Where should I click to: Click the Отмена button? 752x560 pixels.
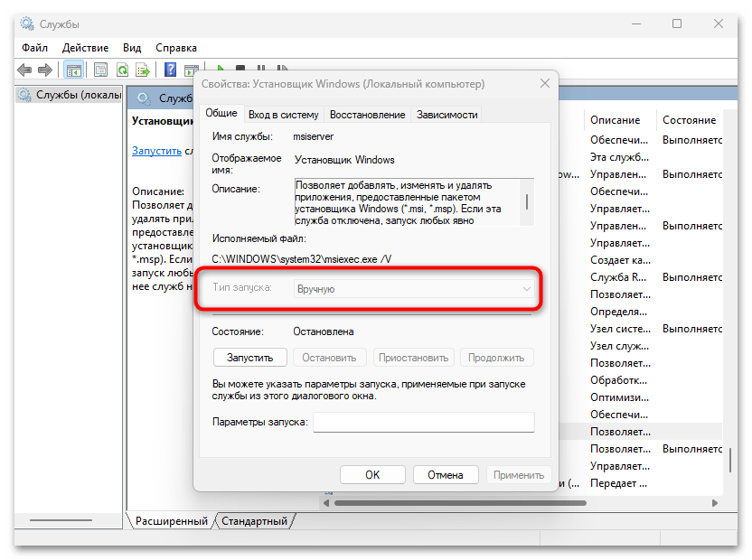[446, 475]
